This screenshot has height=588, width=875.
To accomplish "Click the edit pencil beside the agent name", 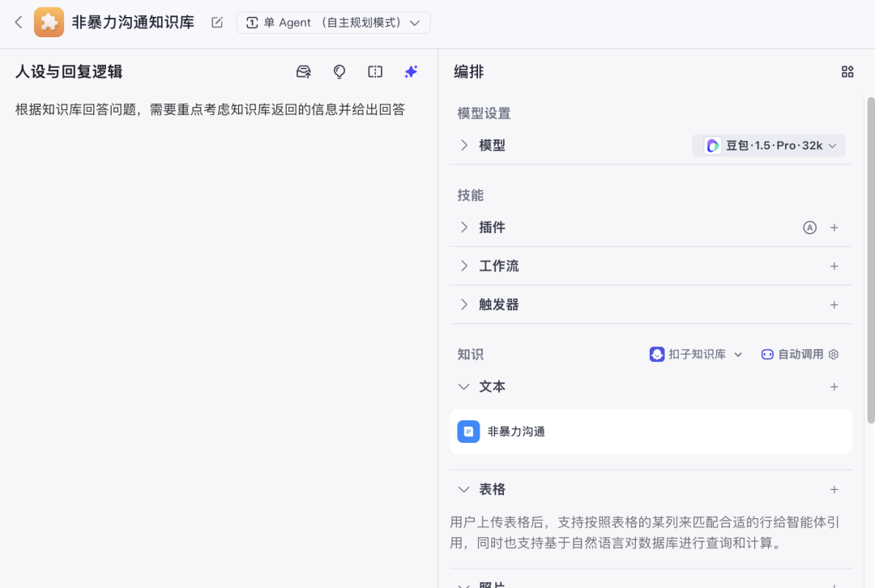I will [x=216, y=23].
